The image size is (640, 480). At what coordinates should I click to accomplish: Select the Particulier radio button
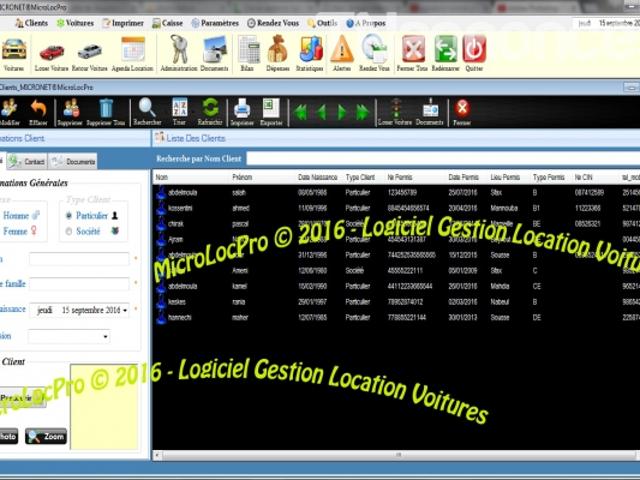pyautogui.click(x=69, y=216)
